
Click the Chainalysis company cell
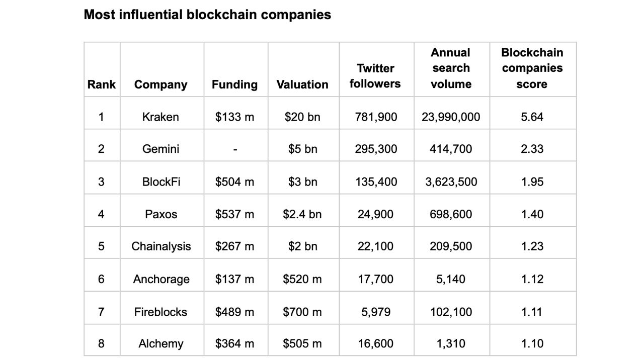pos(161,246)
